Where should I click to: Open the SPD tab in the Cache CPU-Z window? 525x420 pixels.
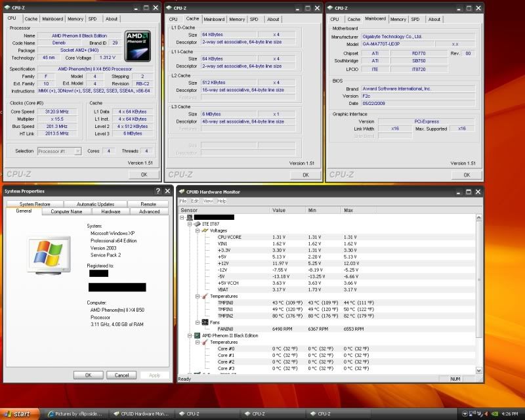[x=254, y=19]
